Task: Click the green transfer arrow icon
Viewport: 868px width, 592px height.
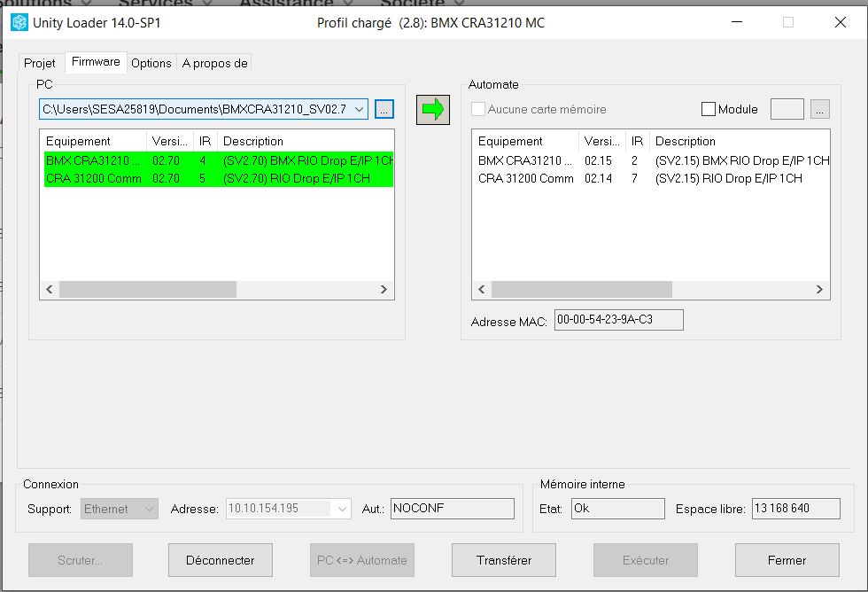Action: pos(432,109)
